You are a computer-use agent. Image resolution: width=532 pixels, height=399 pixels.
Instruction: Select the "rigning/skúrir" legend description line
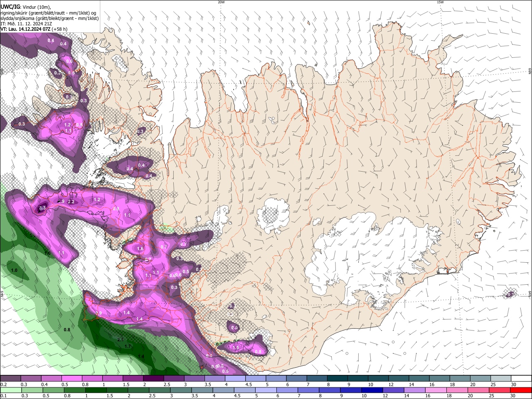click(48, 13)
